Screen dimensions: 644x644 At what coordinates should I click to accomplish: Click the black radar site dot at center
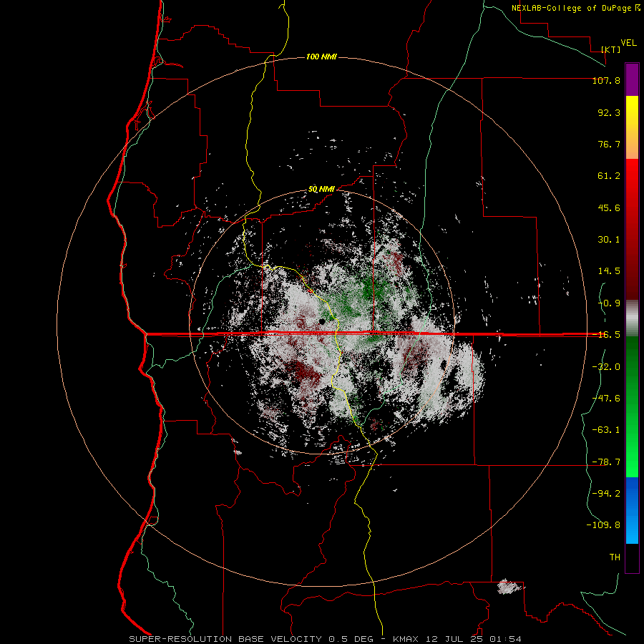(323, 321)
